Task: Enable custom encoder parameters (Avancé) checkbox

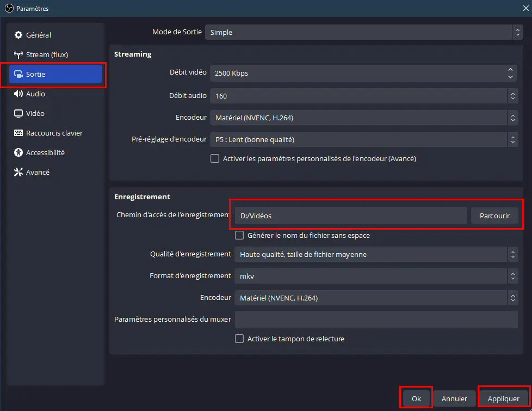Action: click(x=215, y=158)
